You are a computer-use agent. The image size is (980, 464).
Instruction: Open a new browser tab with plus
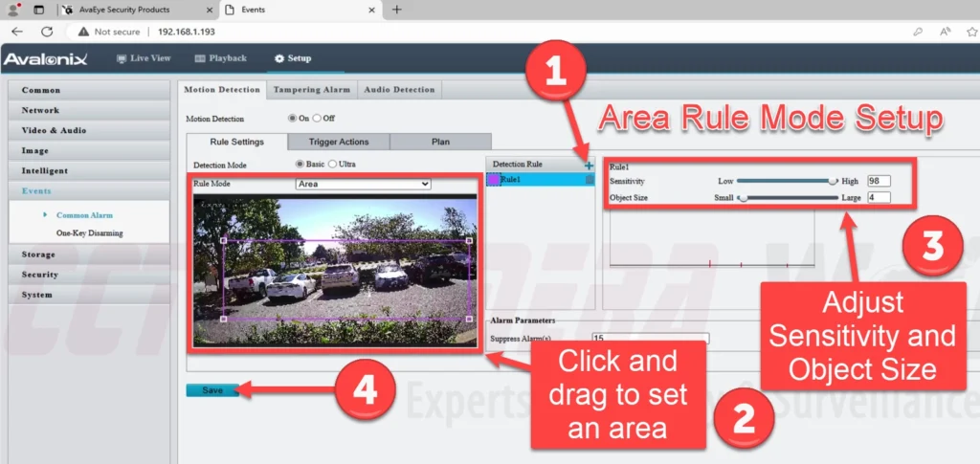pos(397,10)
